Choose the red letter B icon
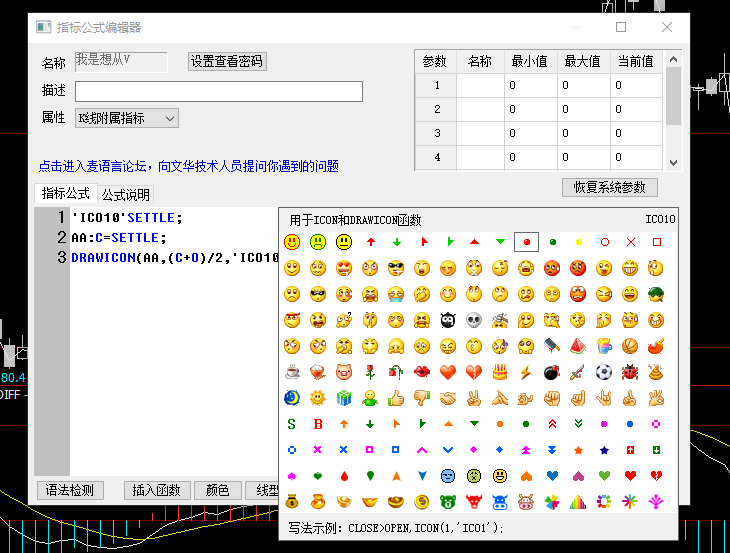Viewport: 730px width, 553px height. point(318,424)
